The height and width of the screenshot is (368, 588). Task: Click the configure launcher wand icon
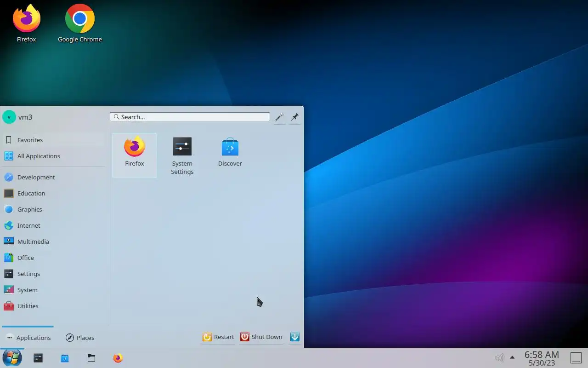(279, 117)
